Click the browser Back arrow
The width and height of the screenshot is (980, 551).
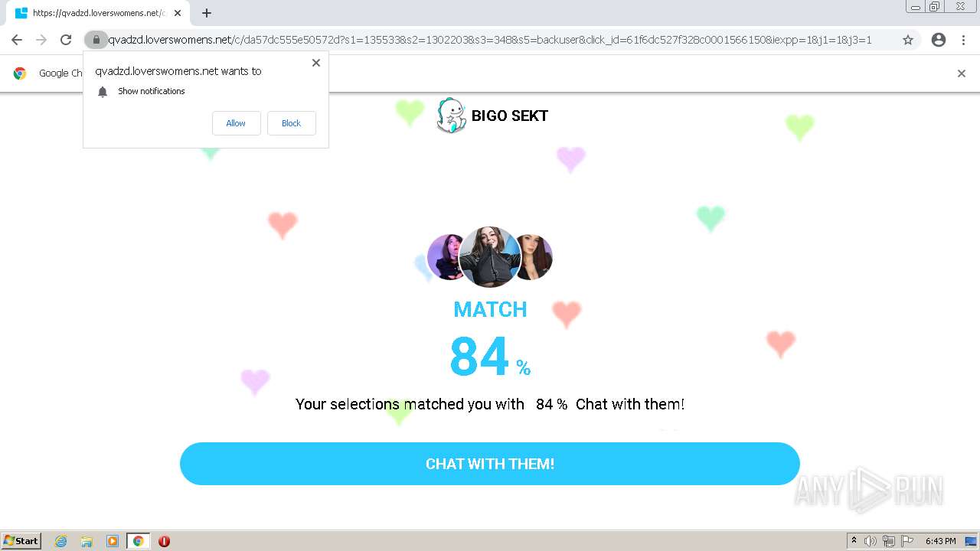click(17, 40)
